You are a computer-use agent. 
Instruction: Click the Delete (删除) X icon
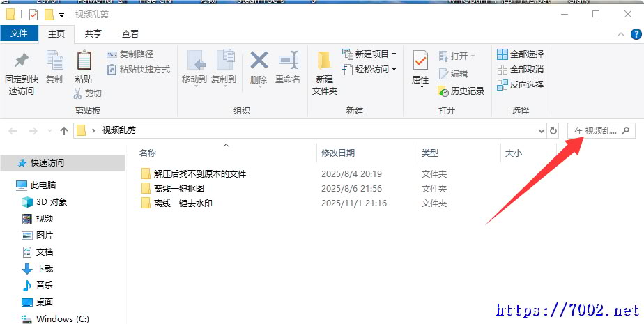tap(259, 61)
